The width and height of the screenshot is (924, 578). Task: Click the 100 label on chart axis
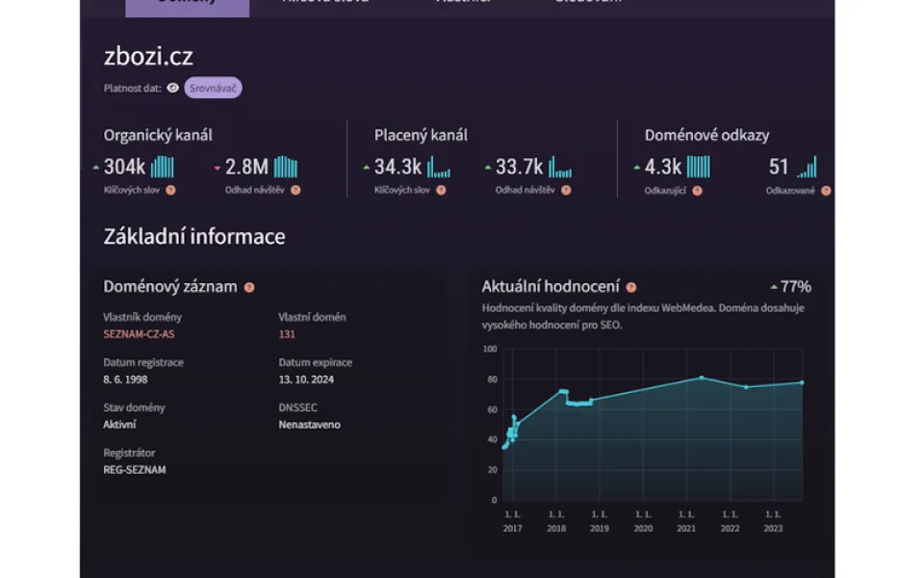(490, 349)
